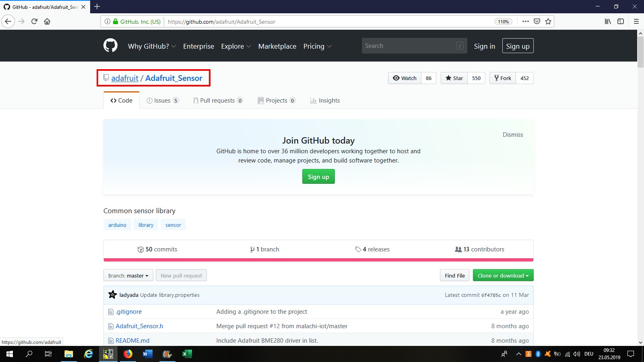The image size is (644, 362).
Task: Expand the Explore dropdown
Action: tap(236, 46)
